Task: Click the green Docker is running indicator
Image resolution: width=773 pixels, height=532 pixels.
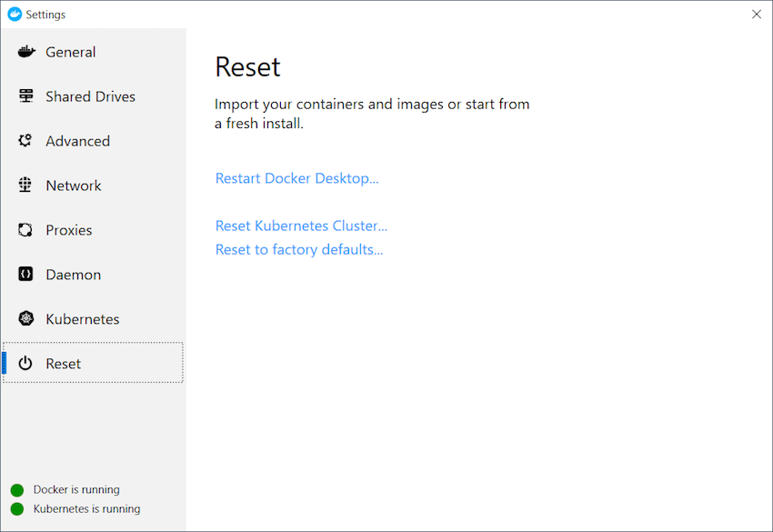Action: (17, 490)
